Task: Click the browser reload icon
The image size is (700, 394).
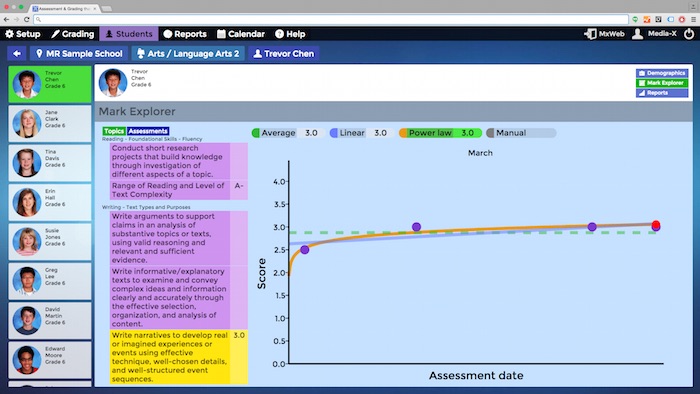Action: (x=27, y=19)
